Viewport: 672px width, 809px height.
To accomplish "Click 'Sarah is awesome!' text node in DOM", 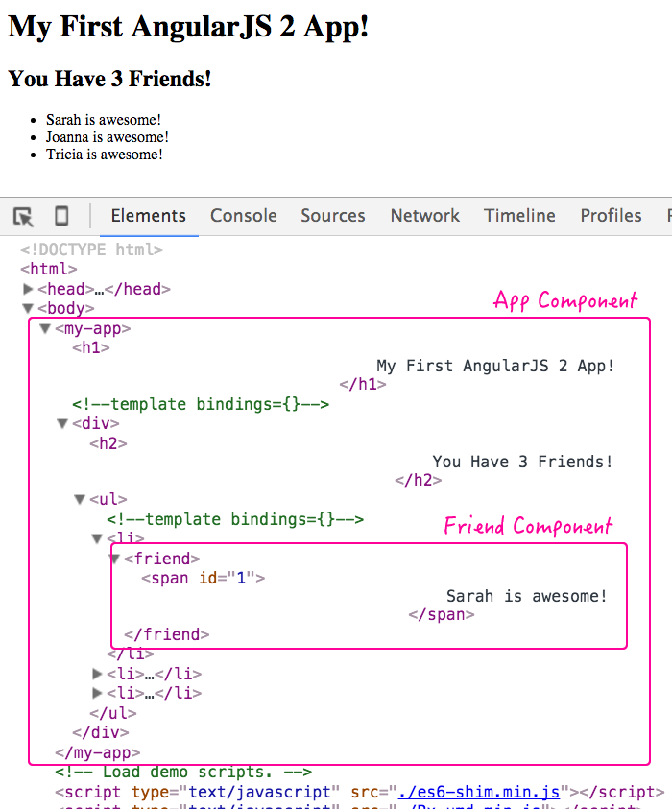I will [x=527, y=596].
